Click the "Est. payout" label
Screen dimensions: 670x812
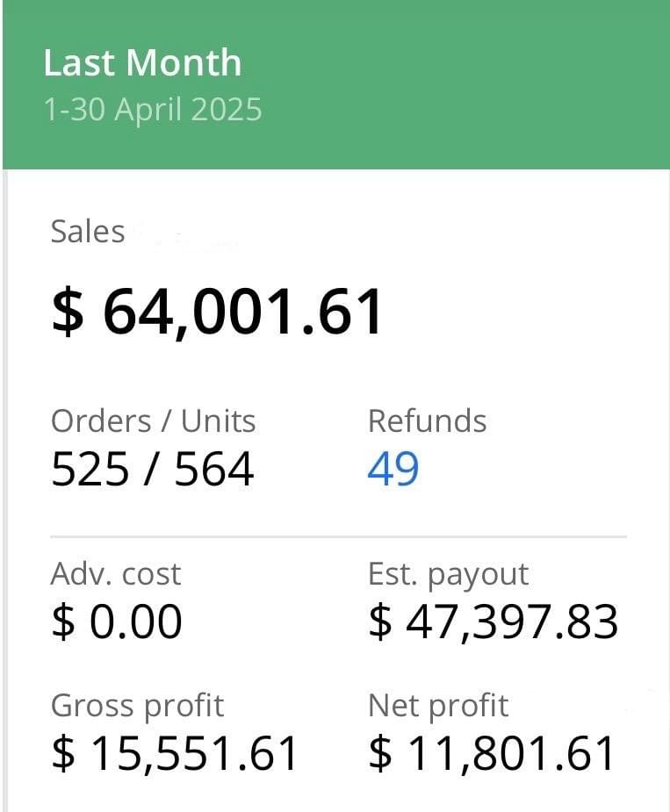448,574
